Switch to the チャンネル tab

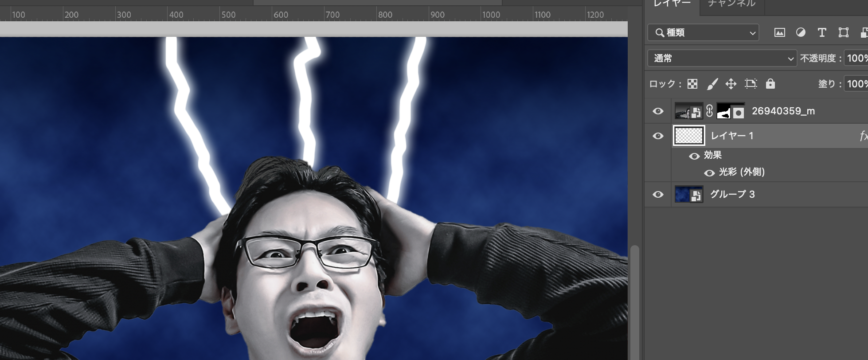tap(731, 4)
